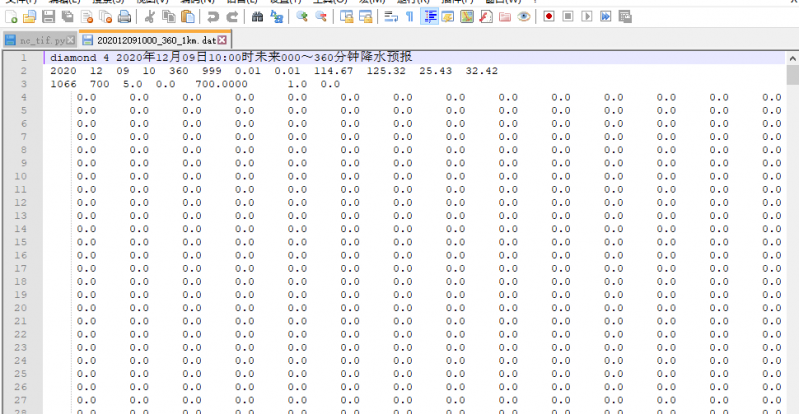Click the Open file folder icon

pyautogui.click(x=29, y=17)
